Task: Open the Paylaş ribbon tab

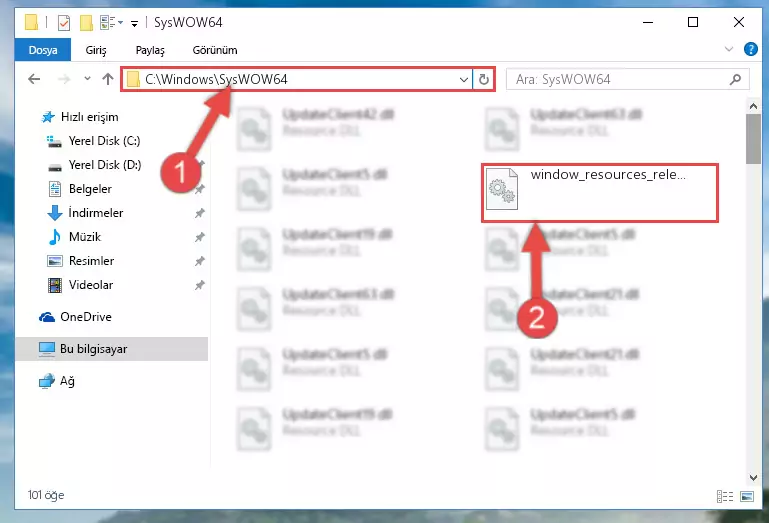Action: point(150,50)
